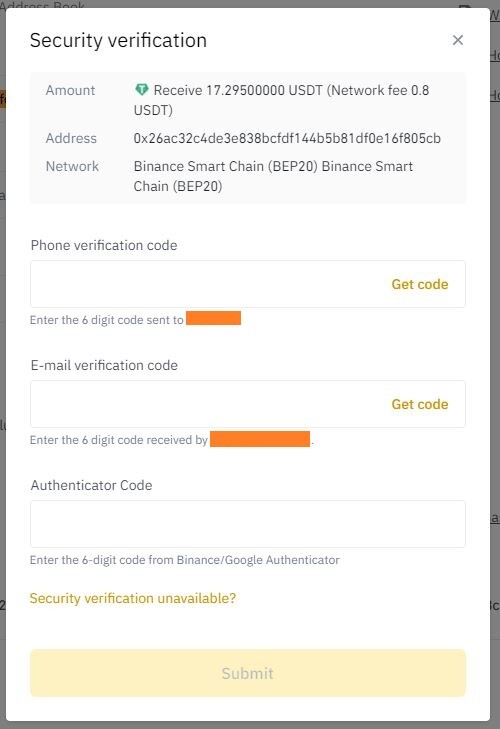Click the redacted phone number block
The width and height of the screenshot is (500, 729).
pyautogui.click(x=213, y=318)
